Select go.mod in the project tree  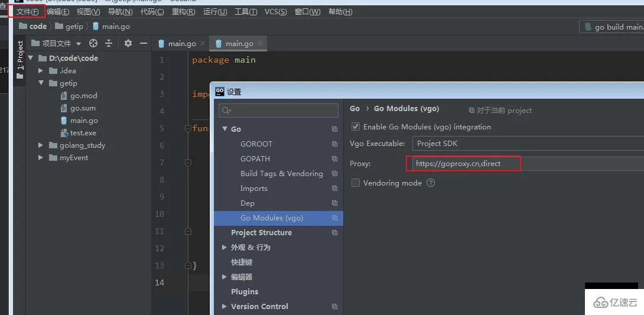79,96
